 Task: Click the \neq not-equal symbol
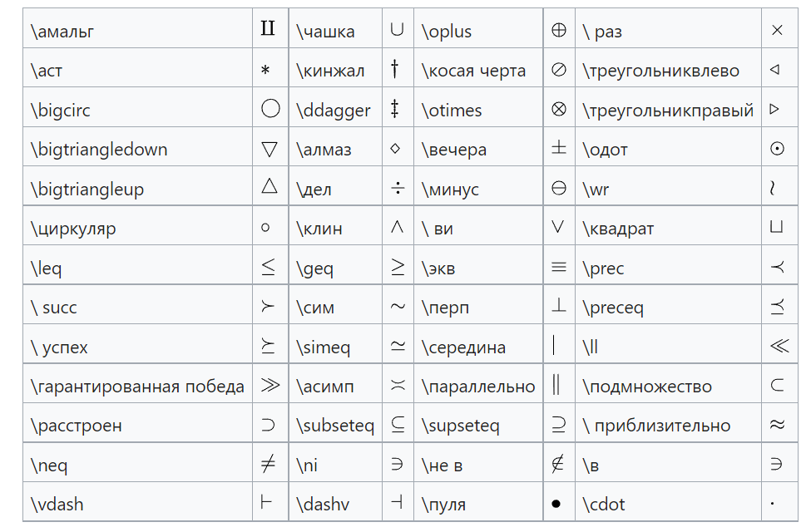click(x=268, y=465)
